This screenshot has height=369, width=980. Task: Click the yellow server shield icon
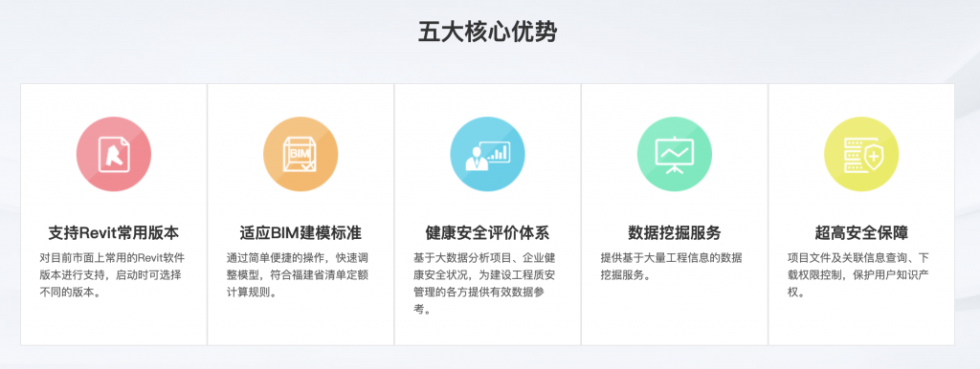(x=861, y=154)
